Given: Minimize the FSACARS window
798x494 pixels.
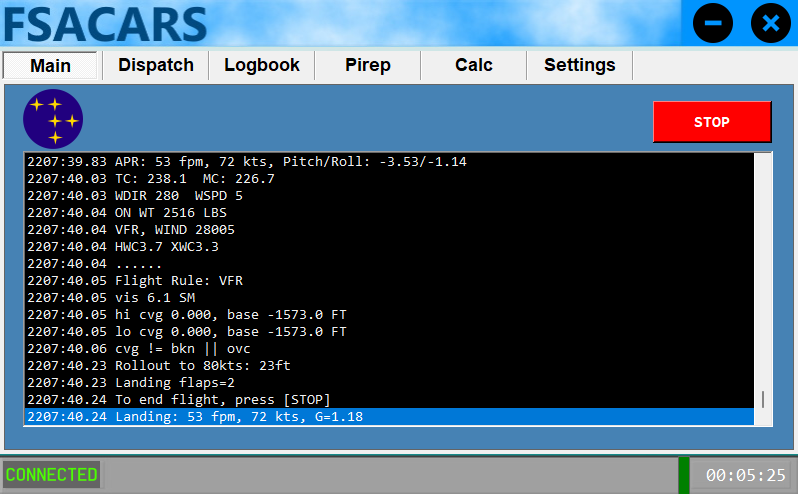Looking at the screenshot, I should click(713, 23).
